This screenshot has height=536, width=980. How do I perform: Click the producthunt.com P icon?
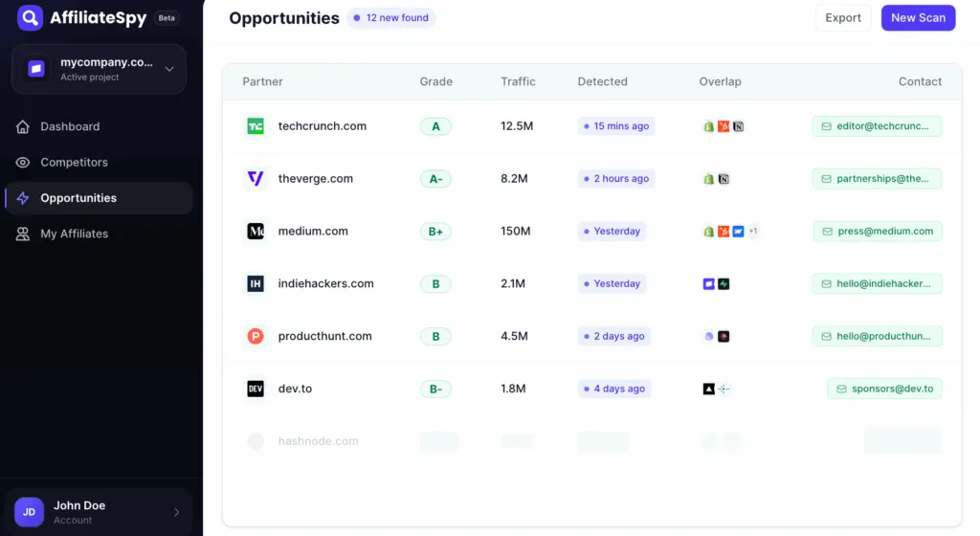click(x=256, y=336)
